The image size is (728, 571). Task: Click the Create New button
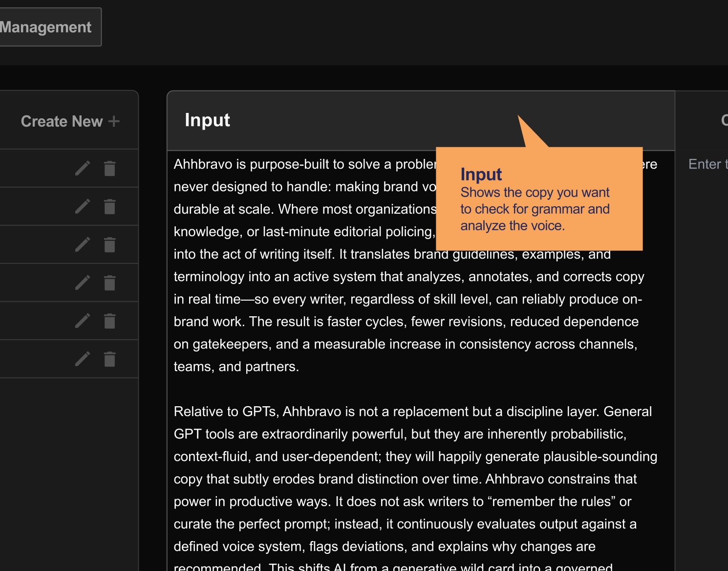pyautogui.click(x=70, y=121)
